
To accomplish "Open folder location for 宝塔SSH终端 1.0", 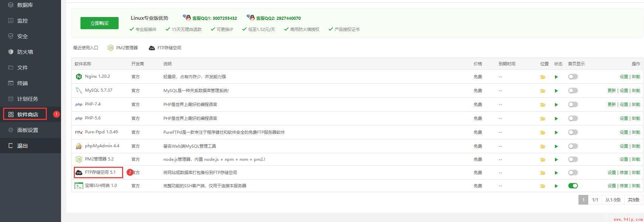I will 542,186.
